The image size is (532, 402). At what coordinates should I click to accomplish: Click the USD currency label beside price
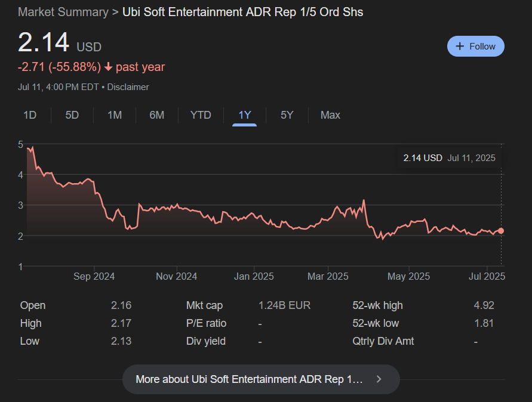pyautogui.click(x=89, y=47)
